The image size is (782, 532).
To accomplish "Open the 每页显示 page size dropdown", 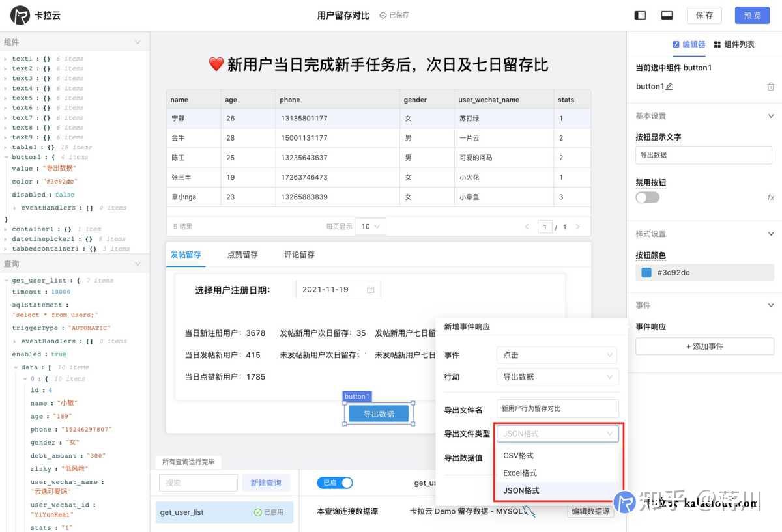I will (x=370, y=226).
